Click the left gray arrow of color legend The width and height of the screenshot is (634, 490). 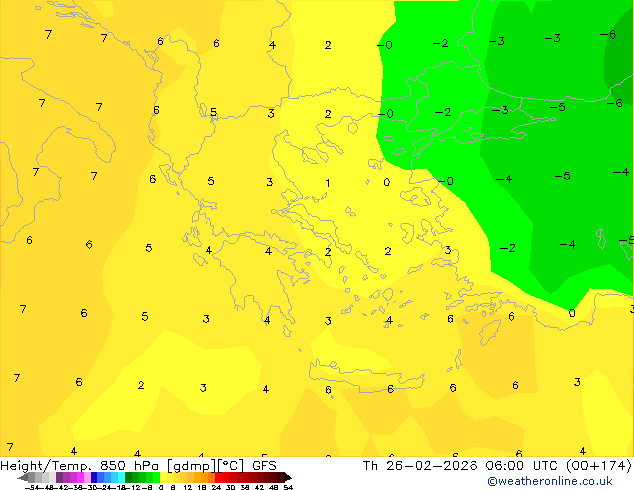23,477
